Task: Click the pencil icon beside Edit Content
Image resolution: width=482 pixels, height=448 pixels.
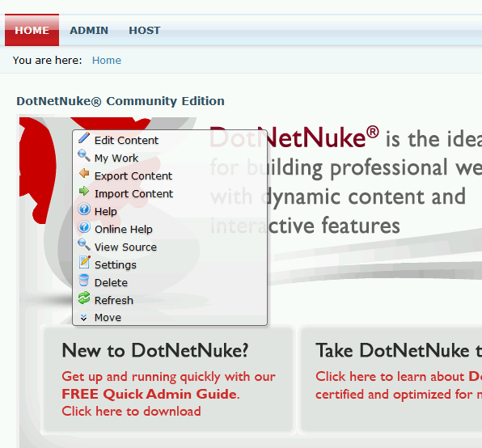Action: [x=84, y=138]
